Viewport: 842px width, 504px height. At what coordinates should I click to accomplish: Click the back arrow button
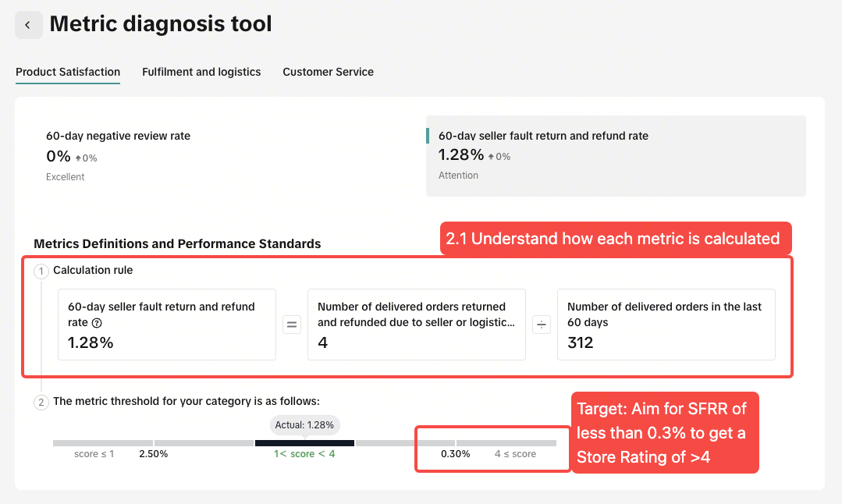(28, 25)
